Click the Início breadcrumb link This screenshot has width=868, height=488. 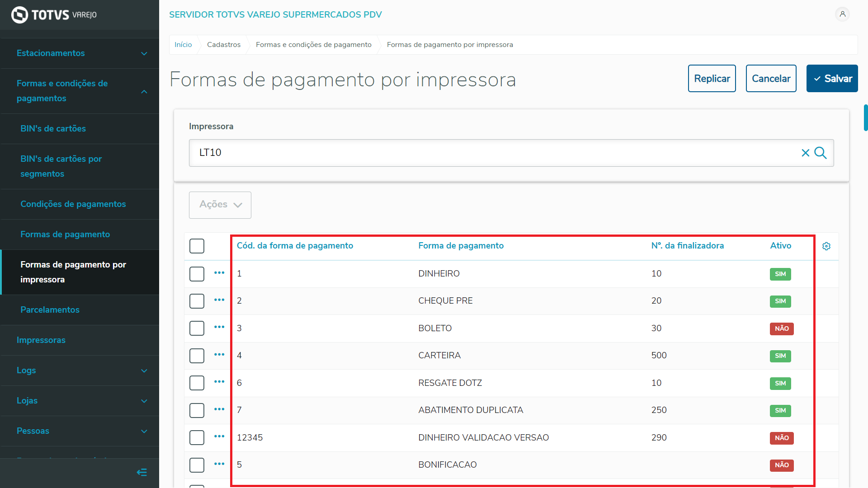(x=183, y=45)
